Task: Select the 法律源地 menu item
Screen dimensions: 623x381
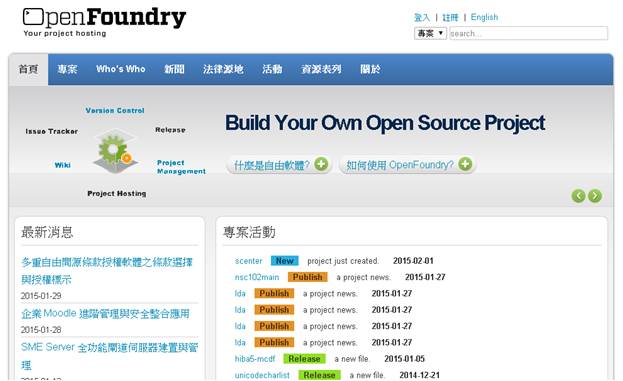Action: [223, 69]
